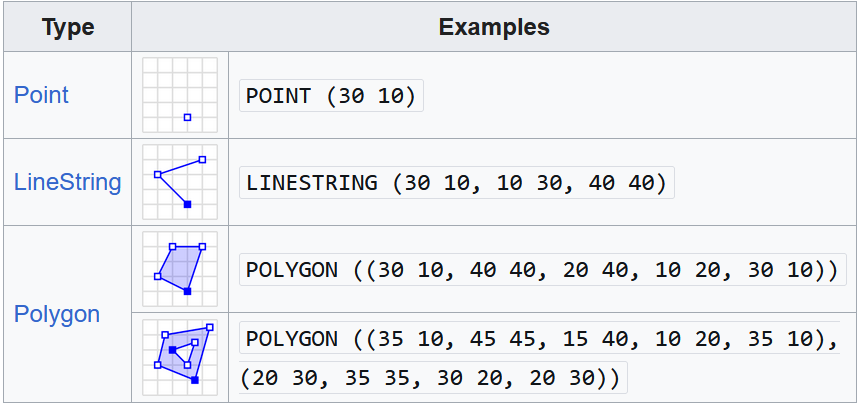Click the inner triangle hole of the polygon

181,354
